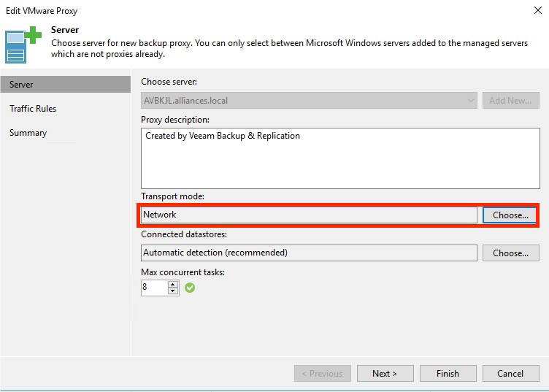The height and width of the screenshot is (392, 549).
Task: Cancel the proxy edit wizard
Action: click(x=510, y=373)
